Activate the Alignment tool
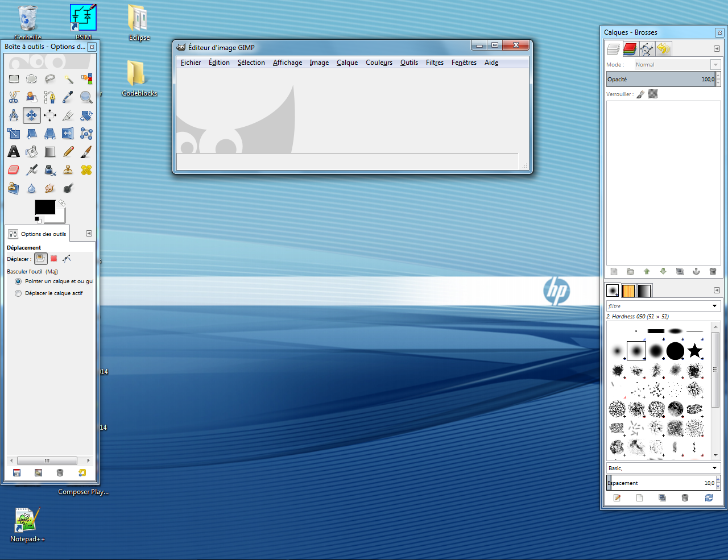This screenshot has width=728, height=560. pos(50,115)
